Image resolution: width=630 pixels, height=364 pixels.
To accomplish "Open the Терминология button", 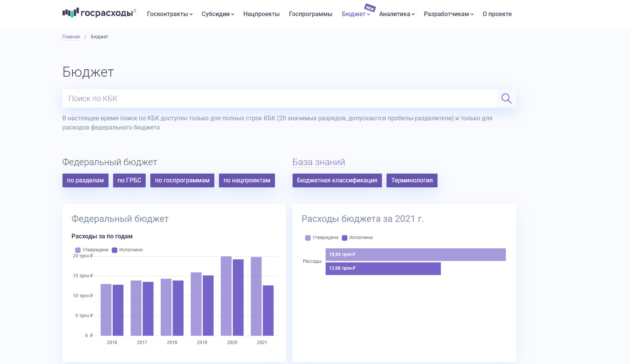I will tap(412, 180).
